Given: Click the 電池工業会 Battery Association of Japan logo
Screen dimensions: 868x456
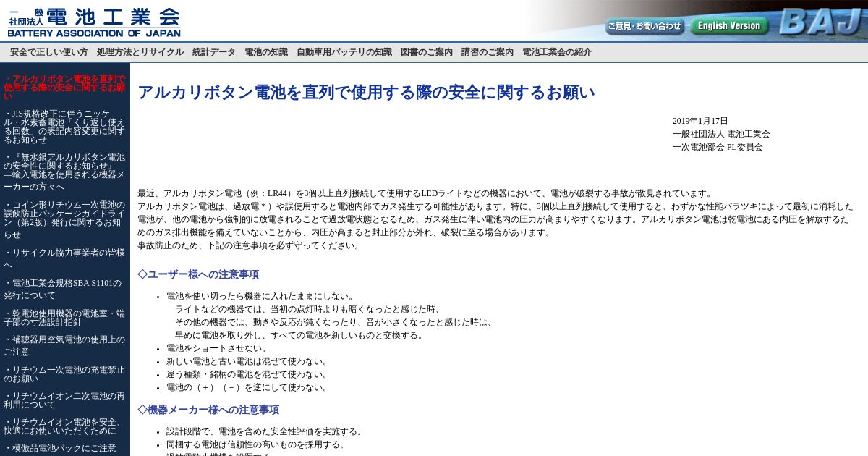Looking at the screenshot, I should (x=94, y=22).
